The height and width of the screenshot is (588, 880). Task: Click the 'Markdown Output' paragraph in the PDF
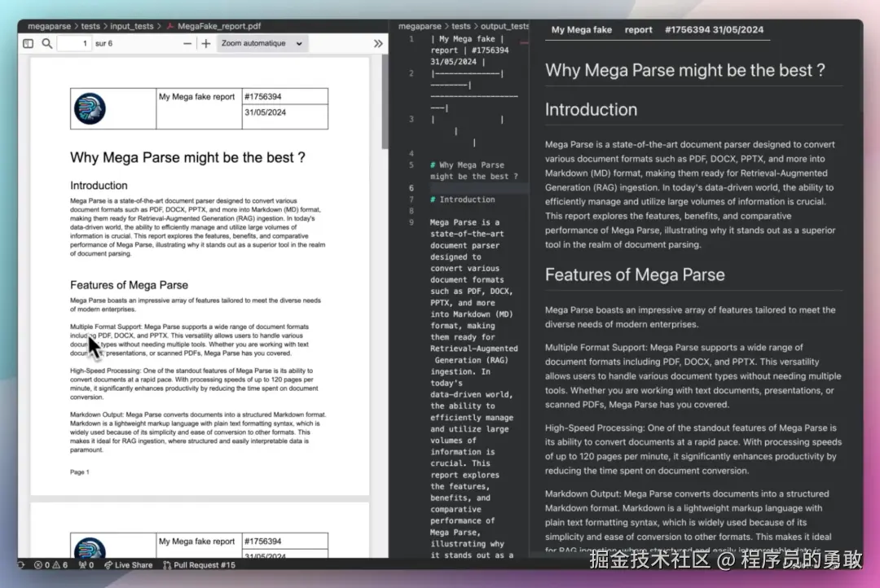click(198, 432)
